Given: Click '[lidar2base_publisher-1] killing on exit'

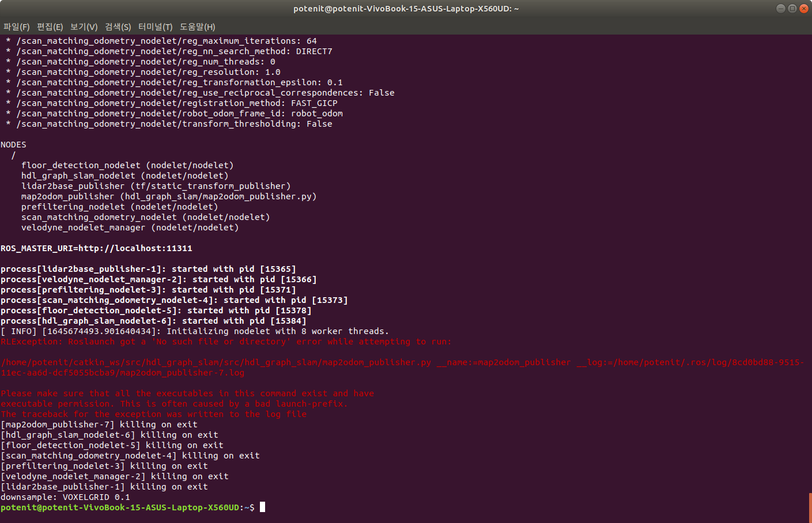Looking at the screenshot, I should [x=104, y=487].
